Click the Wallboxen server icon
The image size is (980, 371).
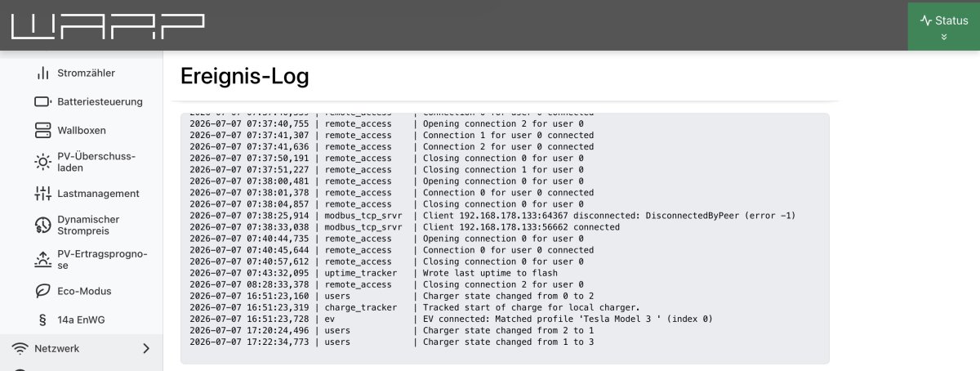pyautogui.click(x=42, y=131)
